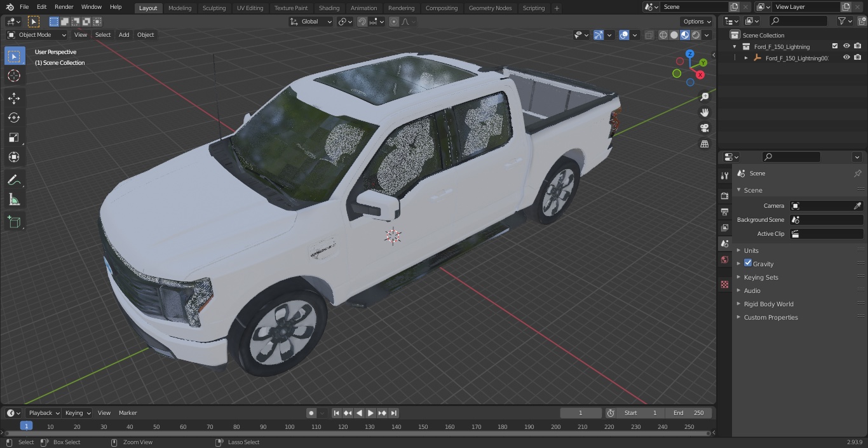
Task: Open the Render menu
Action: pos(64,7)
